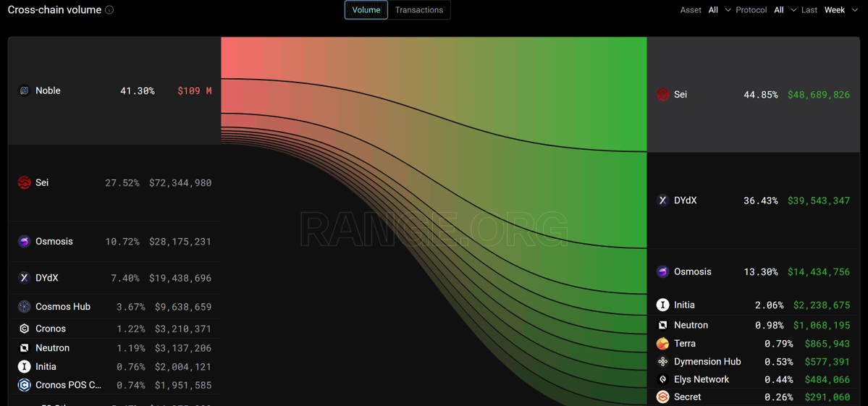Select the DYdX destination row showing $39,543,347
The width and height of the screenshot is (868, 406).
click(x=753, y=200)
